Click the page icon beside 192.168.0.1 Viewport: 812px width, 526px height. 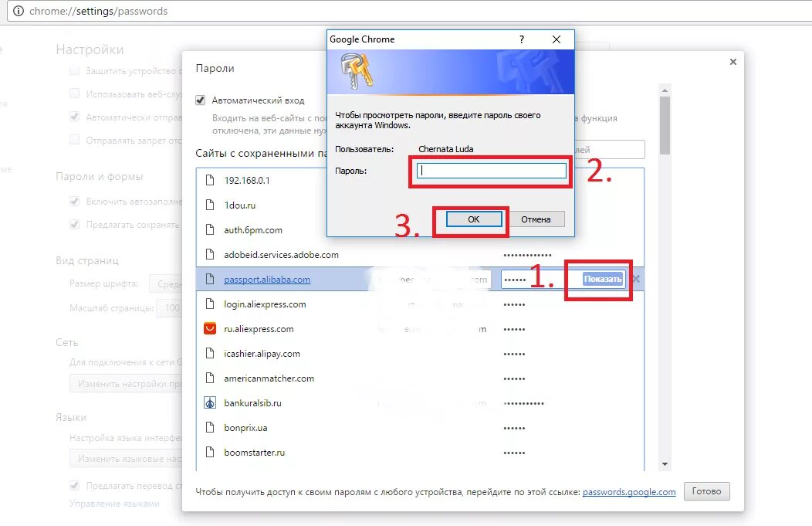(210, 180)
